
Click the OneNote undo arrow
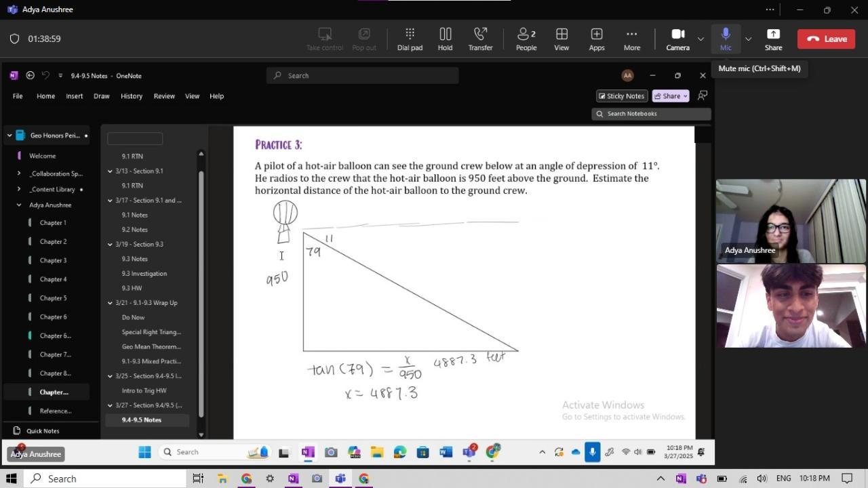pos(45,75)
